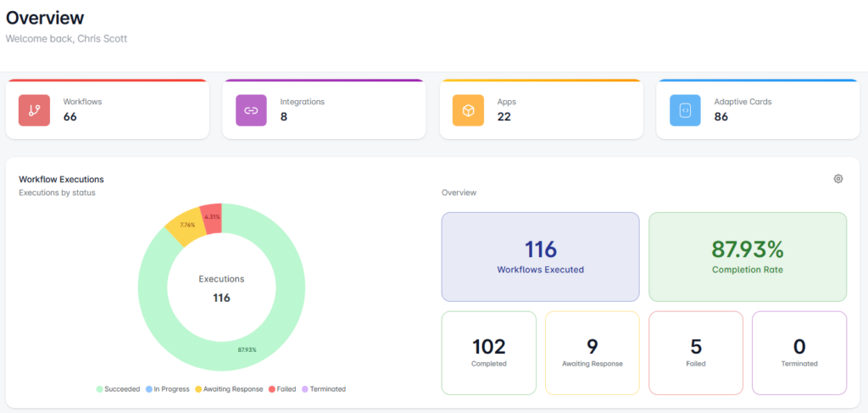Screen dimensions: 868x413
Task: Select the 116 Workflows Executed tile
Action: 540,257
